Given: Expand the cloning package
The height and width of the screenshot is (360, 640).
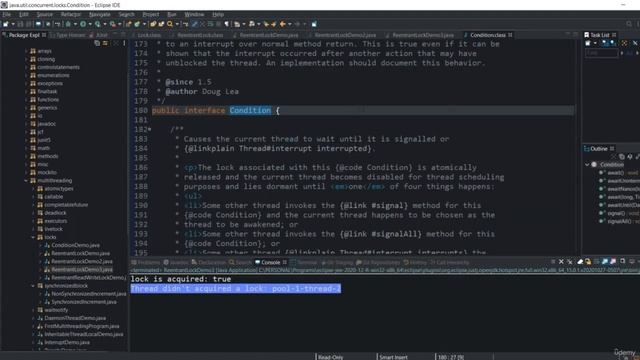Looking at the screenshot, I should click(27, 59).
